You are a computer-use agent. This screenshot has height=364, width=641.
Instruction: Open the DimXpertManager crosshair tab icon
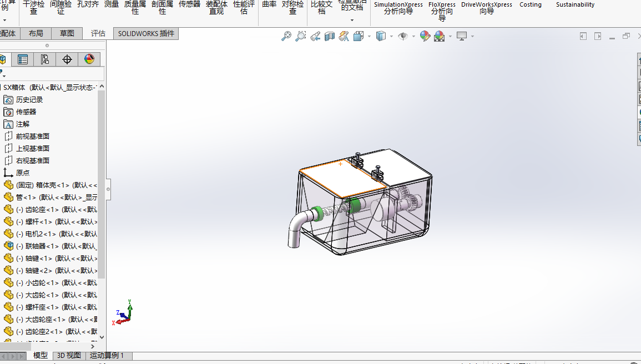[x=67, y=59]
